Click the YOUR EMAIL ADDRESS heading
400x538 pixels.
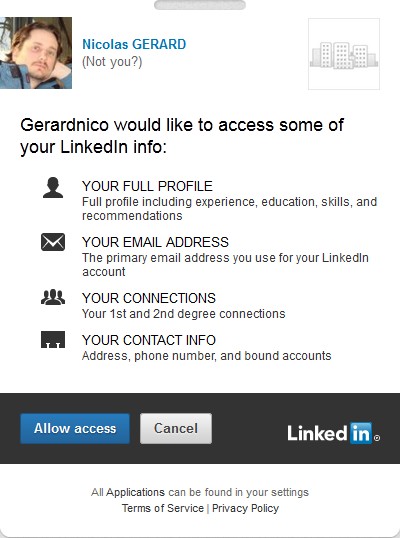155,242
